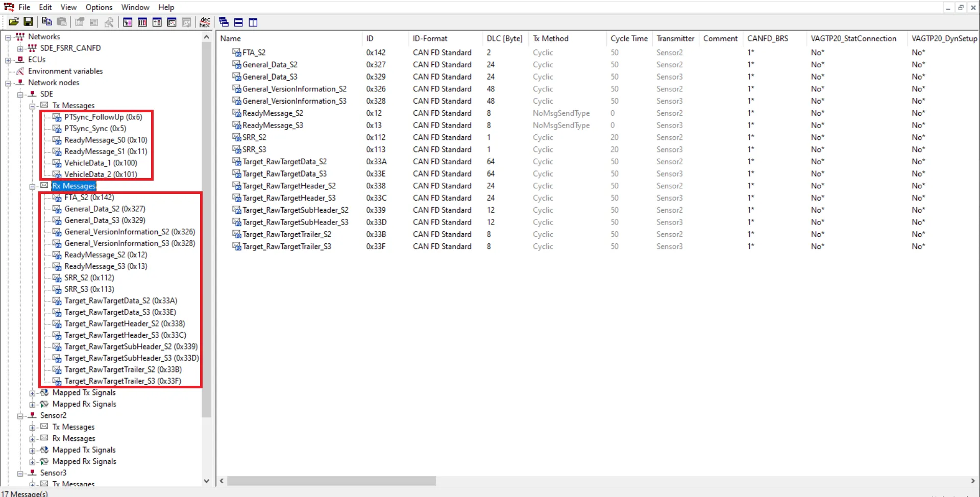Click the Transmitter column header
Viewport: 980px width, 497px height.
(x=675, y=39)
